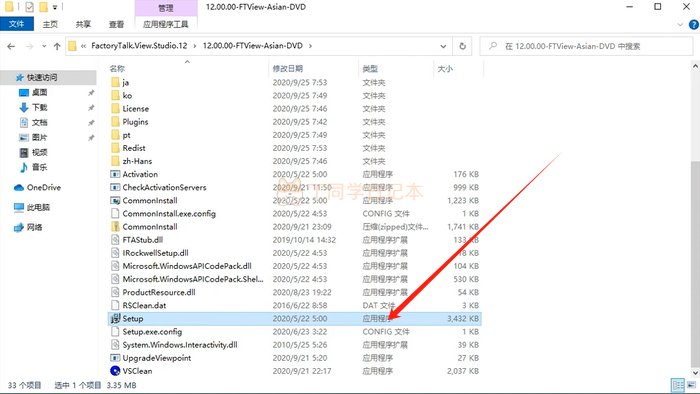Open the 应用程序工具 tab
This screenshot has width=700, height=394.
tap(166, 24)
